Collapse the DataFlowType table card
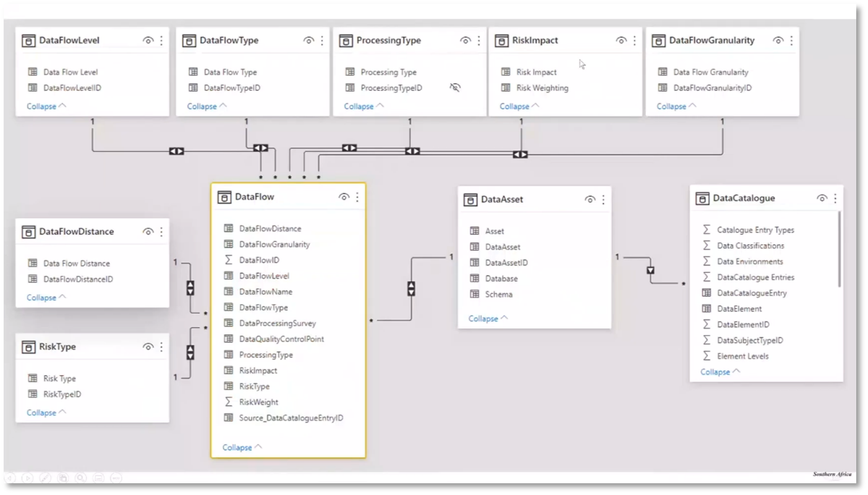This screenshot has width=868, height=495. point(207,106)
